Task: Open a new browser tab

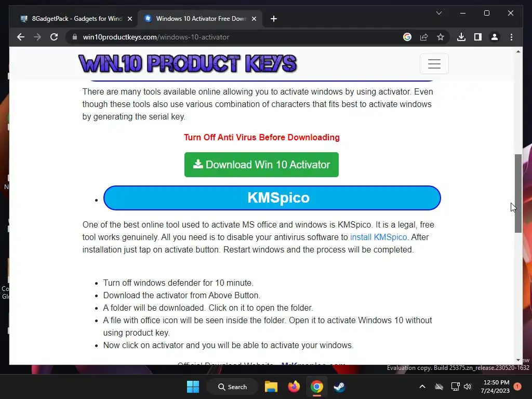Action: pyautogui.click(x=273, y=19)
